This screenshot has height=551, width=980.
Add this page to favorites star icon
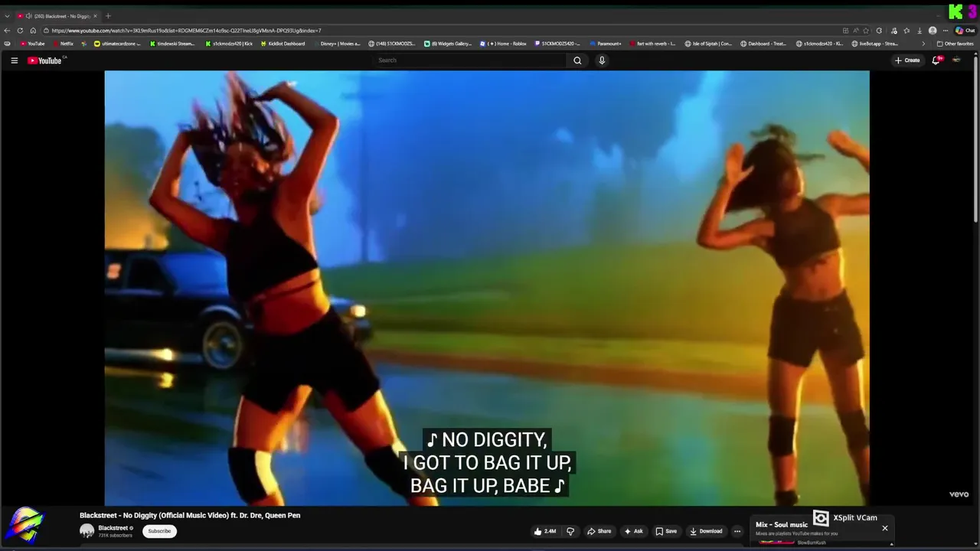point(866,31)
